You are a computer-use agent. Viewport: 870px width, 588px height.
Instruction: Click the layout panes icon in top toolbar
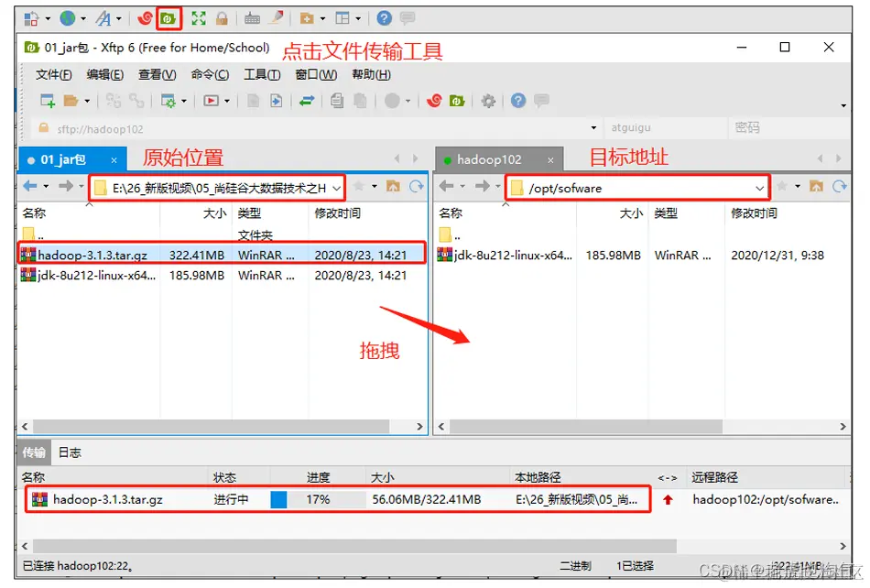tap(343, 19)
